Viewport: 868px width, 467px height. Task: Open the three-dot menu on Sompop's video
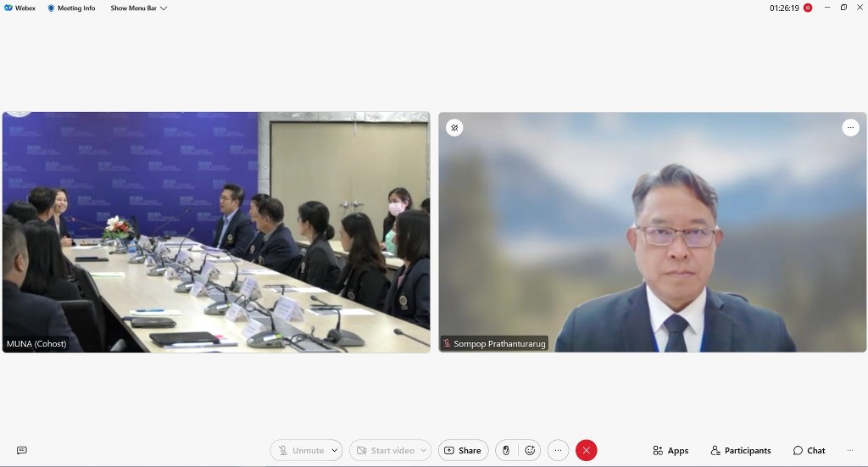tap(850, 128)
